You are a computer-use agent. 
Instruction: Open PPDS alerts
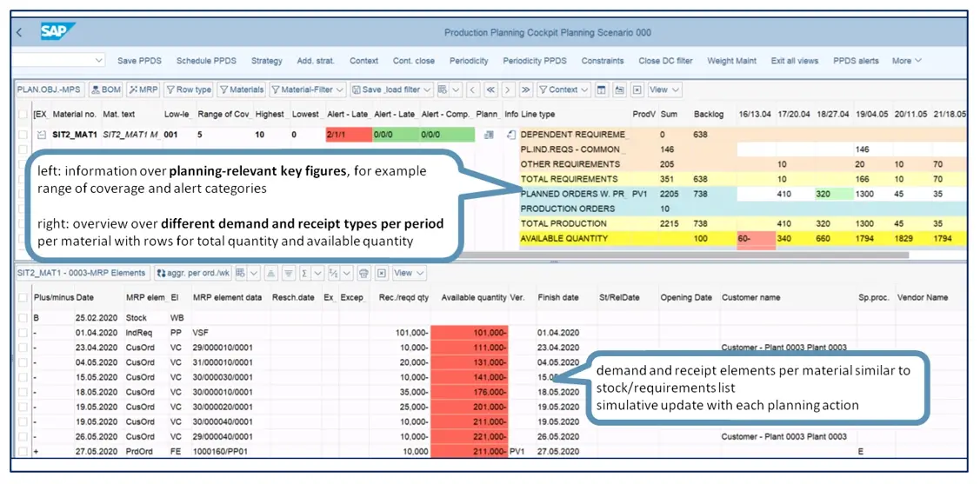point(856,61)
